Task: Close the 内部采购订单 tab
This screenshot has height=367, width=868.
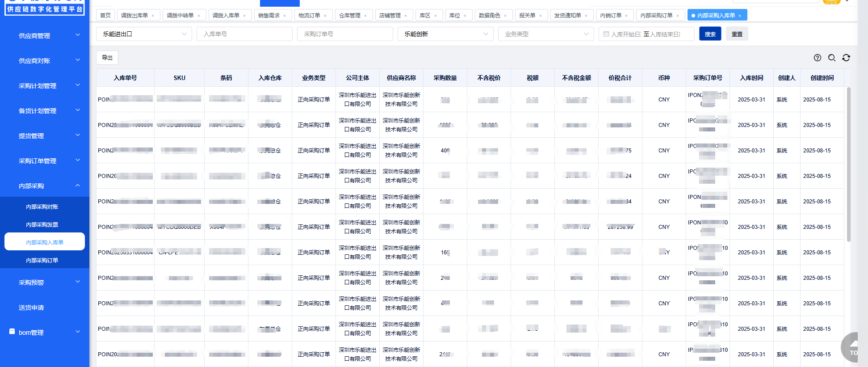Action: (x=678, y=16)
